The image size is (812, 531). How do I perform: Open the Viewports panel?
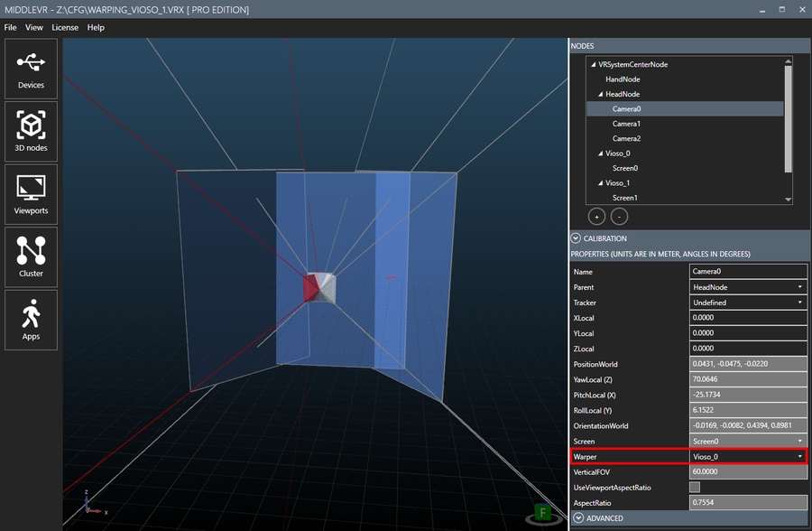click(31, 194)
